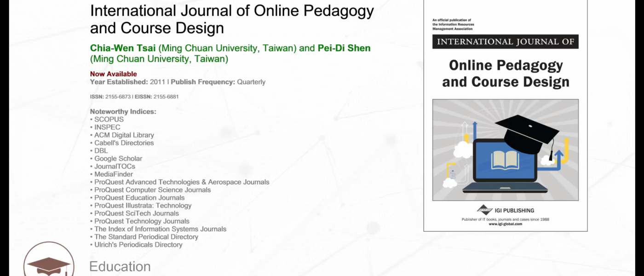This screenshot has width=644, height=276.
Task: Open the Chia-Wen Tsai author link
Action: click(123, 48)
